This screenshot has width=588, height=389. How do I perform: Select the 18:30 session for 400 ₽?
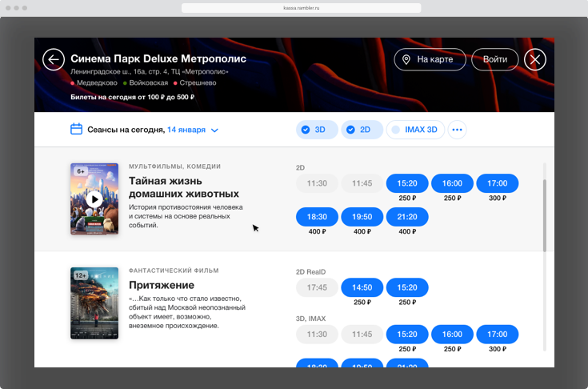[317, 217]
